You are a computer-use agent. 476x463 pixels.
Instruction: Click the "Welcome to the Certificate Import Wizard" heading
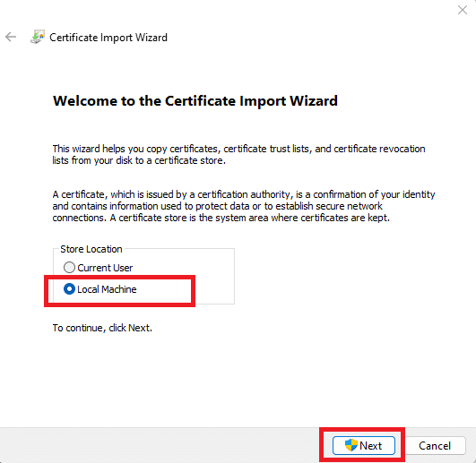195,101
